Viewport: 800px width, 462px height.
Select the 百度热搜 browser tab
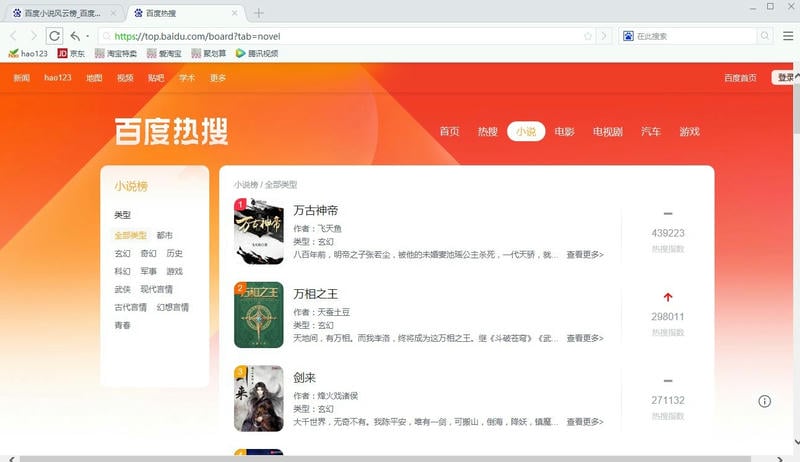pos(185,13)
